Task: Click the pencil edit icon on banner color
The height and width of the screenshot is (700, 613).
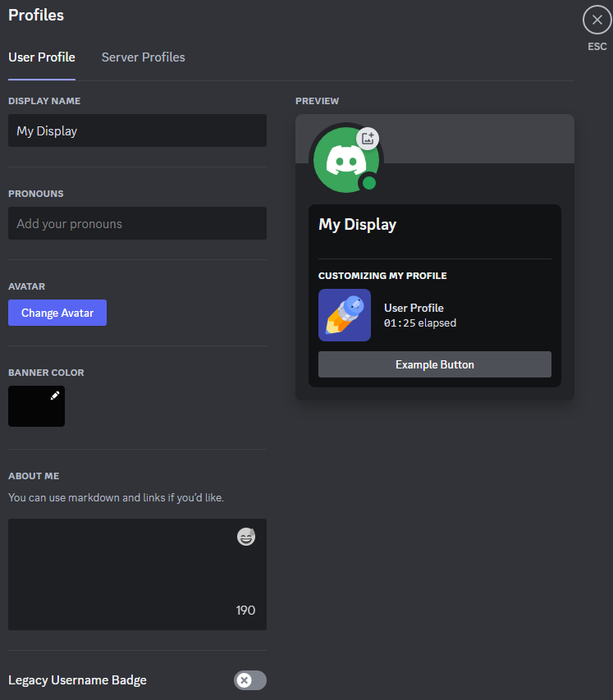Action: (x=54, y=396)
